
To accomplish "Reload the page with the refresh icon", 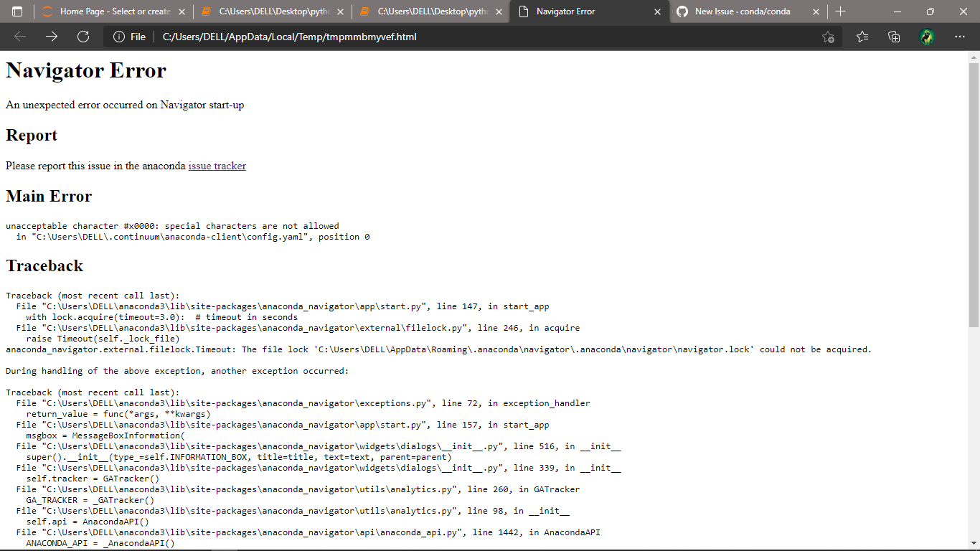I will [x=83, y=37].
